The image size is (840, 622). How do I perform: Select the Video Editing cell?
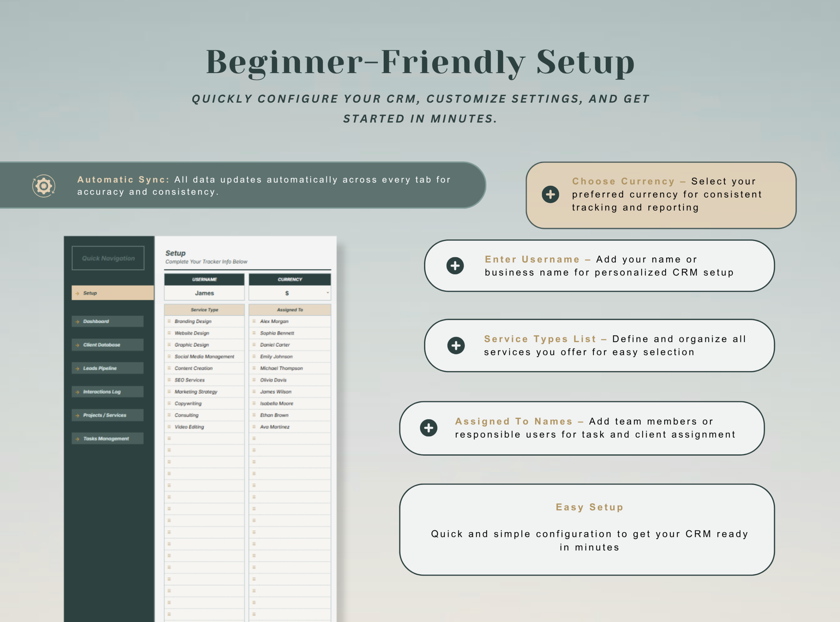204,427
